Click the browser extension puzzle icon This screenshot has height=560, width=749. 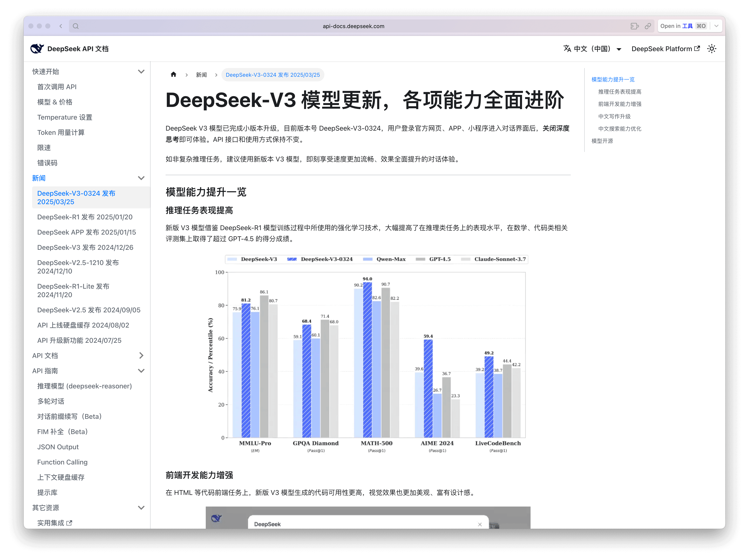(x=634, y=26)
